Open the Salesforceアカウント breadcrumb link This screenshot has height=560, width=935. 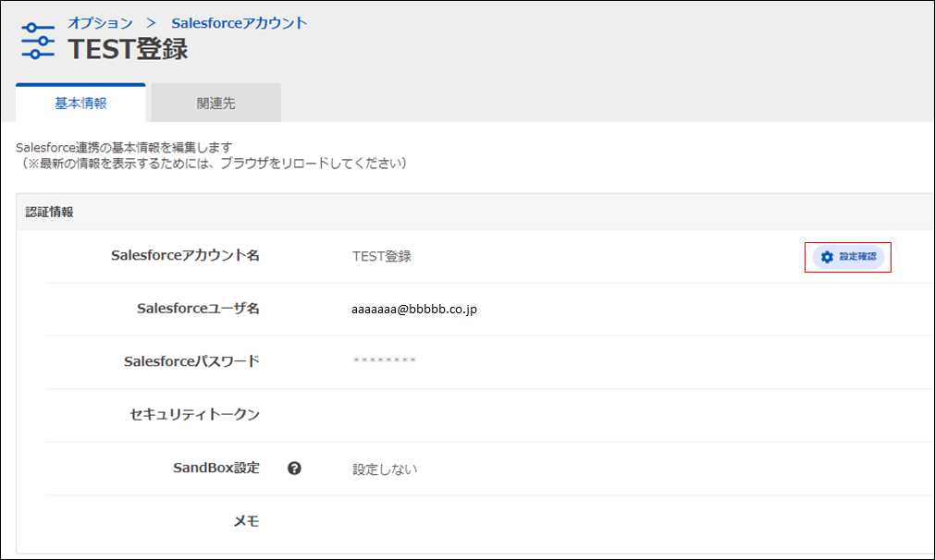click(x=240, y=23)
